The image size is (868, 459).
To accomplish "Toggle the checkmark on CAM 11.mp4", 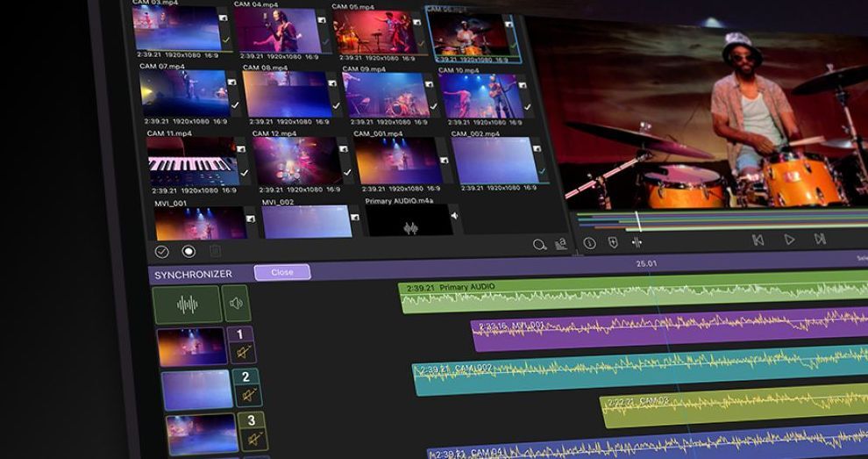I will (245, 173).
